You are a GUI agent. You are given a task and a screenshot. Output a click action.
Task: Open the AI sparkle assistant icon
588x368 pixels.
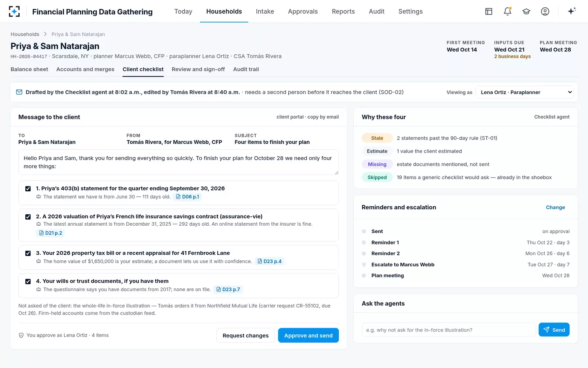pos(572,11)
